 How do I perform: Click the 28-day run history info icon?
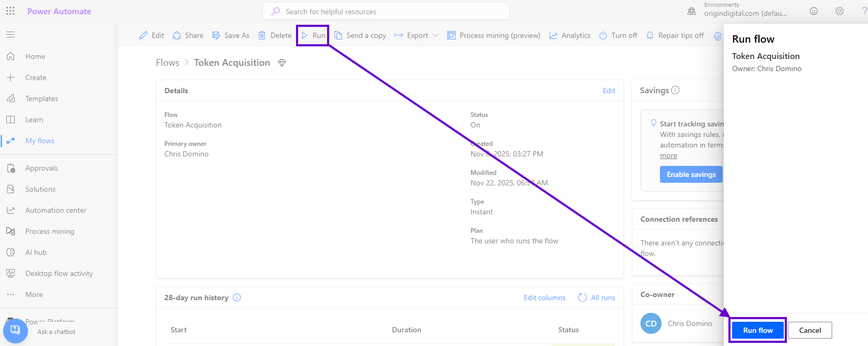pos(237,298)
